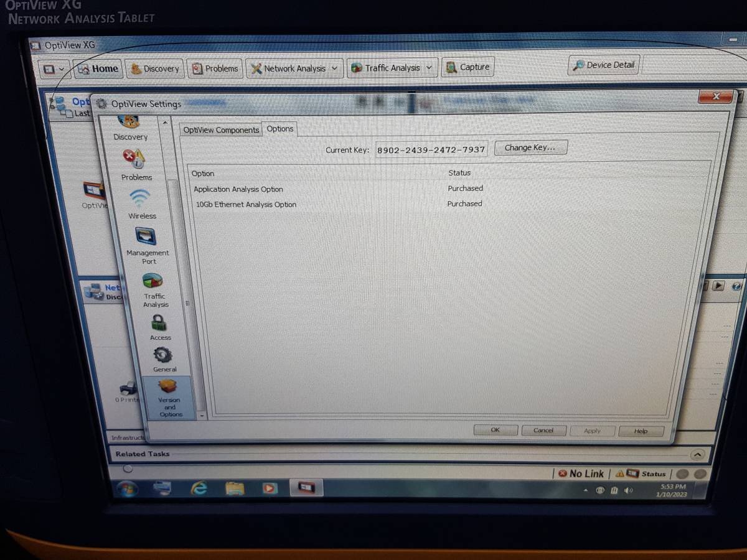This screenshot has width=747, height=560.
Task: Open the Capture toolbar button
Action: tap(467, 67)
